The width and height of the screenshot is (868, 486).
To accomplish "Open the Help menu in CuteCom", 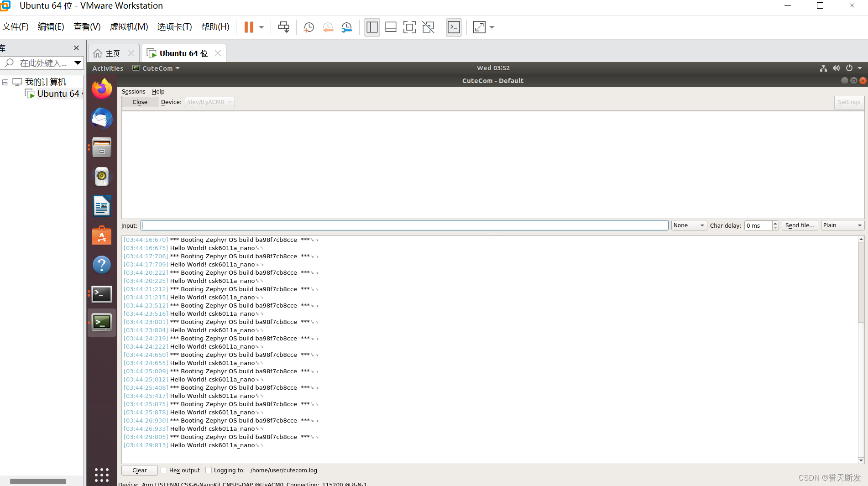I will [x=158, y=92].
